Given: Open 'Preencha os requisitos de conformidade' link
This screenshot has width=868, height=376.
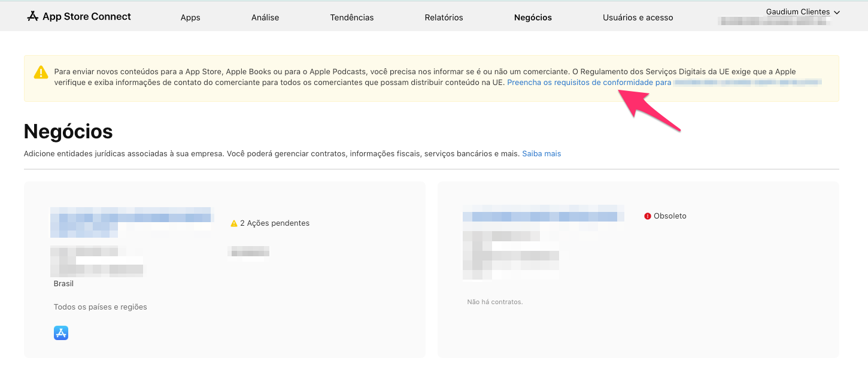Looking at the screenshot, I should (x=589, y=83).
